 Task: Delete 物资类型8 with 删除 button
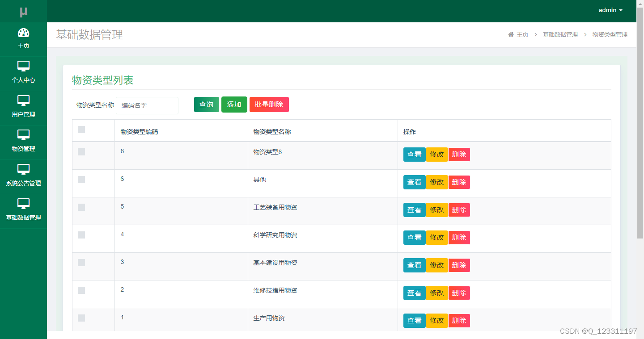click(x=459, y=155)
